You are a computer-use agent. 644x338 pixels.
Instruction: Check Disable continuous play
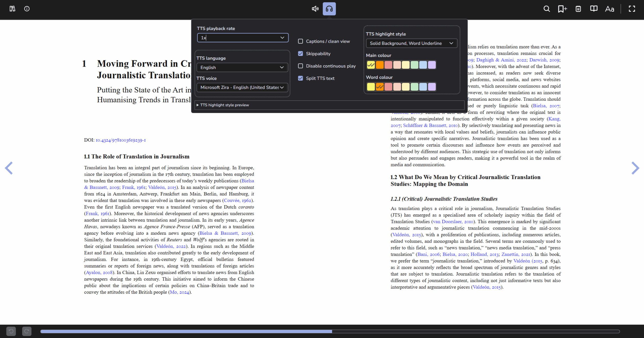tap(300, 66)
